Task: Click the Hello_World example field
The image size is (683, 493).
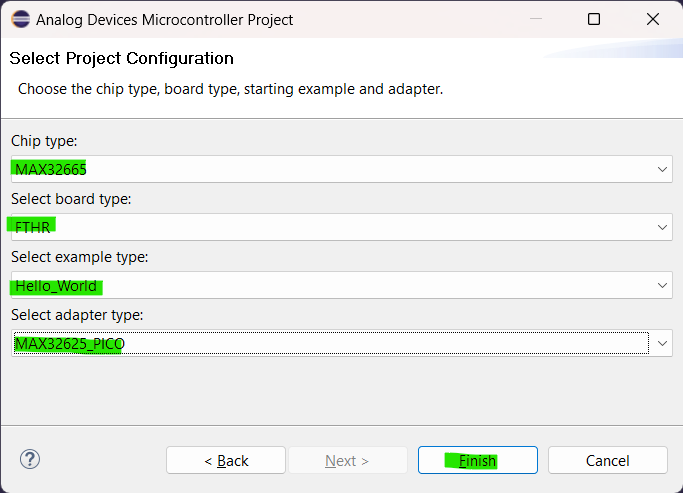Action: 342,285
